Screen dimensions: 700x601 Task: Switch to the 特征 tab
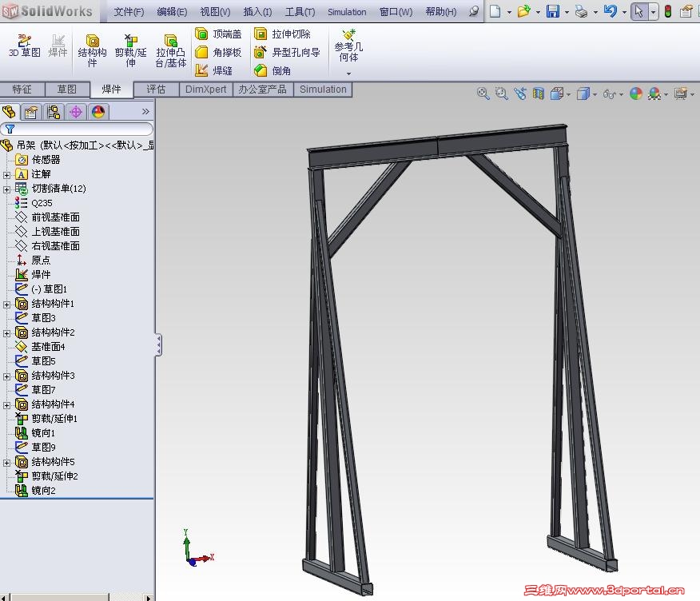[x=22, y=90]
